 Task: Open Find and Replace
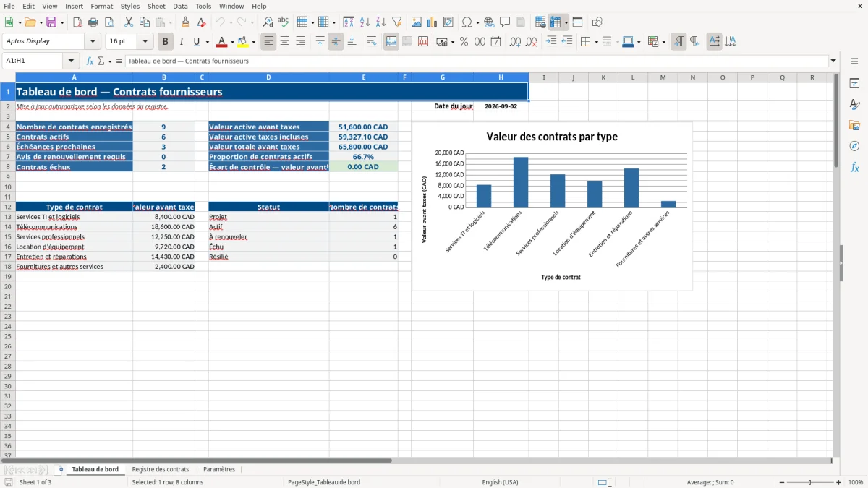click(x=268, y=22)
